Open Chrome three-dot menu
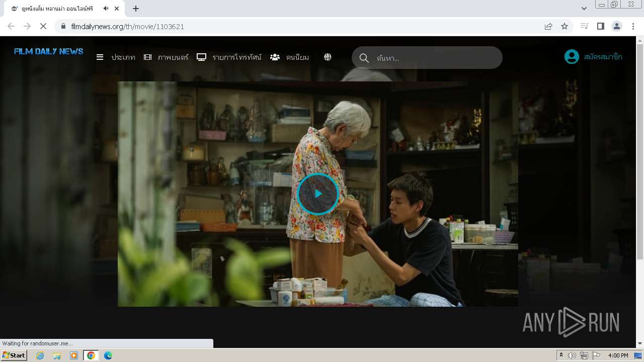The width and height of the screenshot is (644, 362). 633,26
